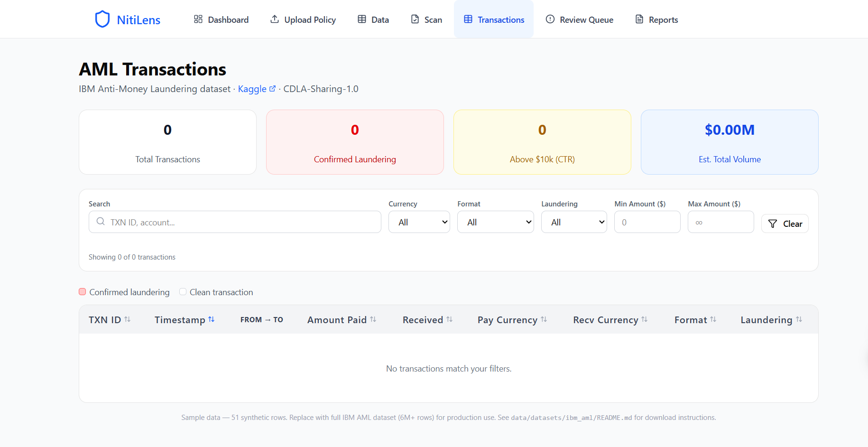The width and height of the screenshot is (868, 447).
Task: Open the Currency filter dropdown
Action: click(x=419, y=222)
